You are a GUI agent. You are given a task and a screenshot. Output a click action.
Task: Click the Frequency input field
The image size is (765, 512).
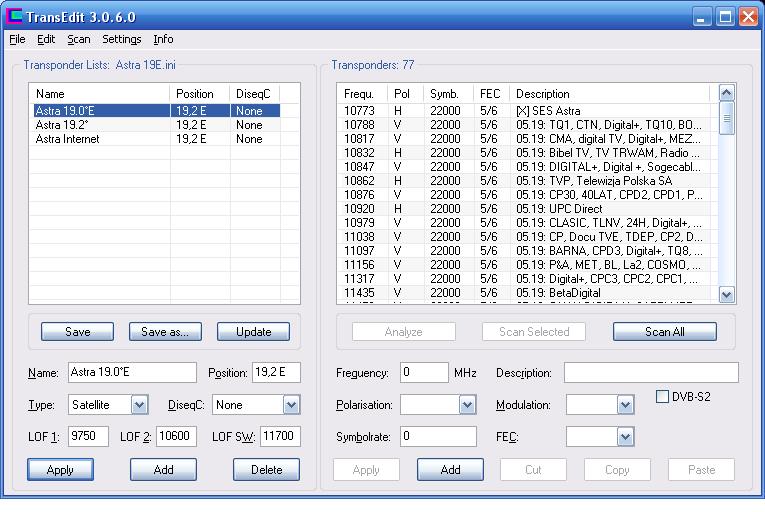[x=424, y=372]
